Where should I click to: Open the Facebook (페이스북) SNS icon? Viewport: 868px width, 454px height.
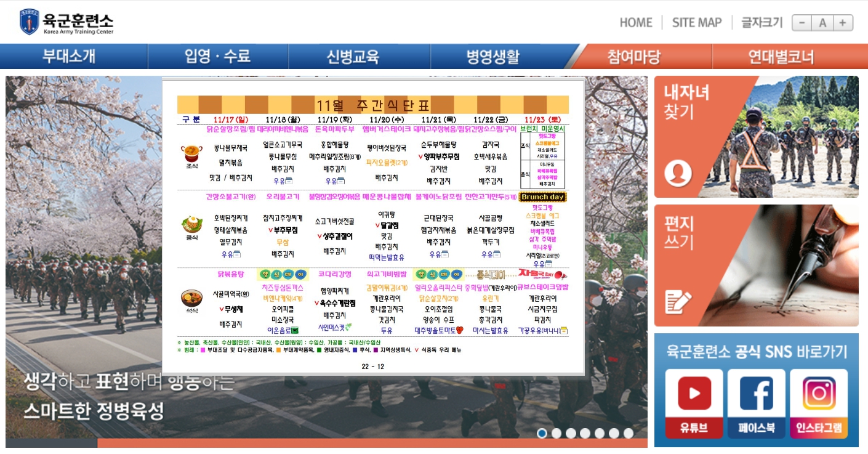click(x=757, y=403)
